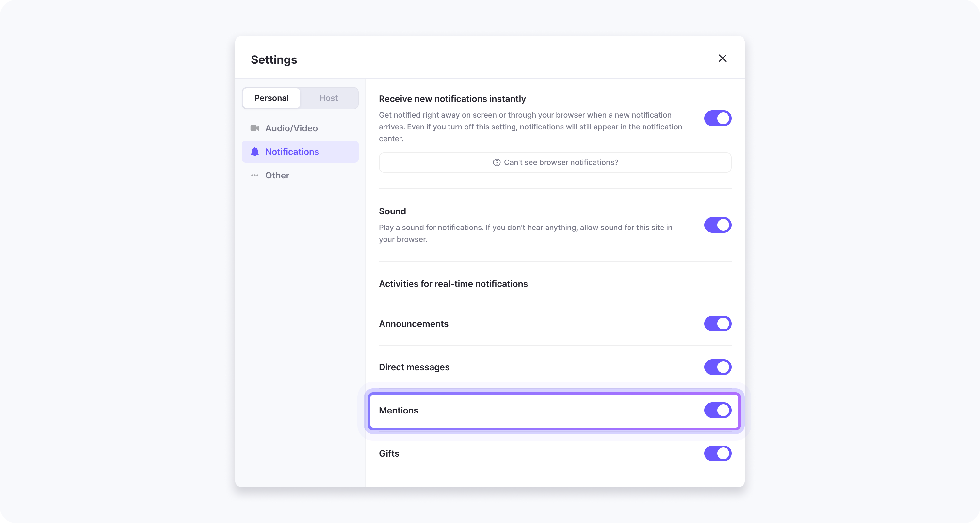Select the Notifications sidebar item
The height and width of the screenshot is (523, 980).
(x=300, y=152)
